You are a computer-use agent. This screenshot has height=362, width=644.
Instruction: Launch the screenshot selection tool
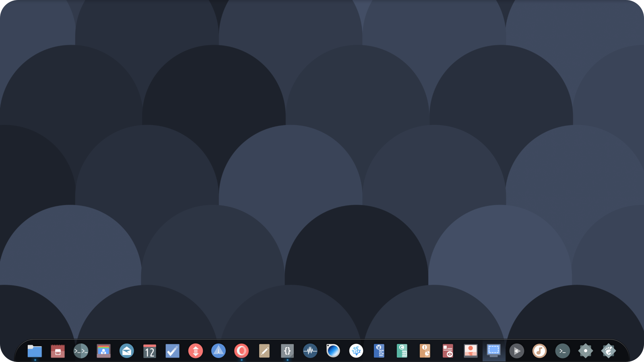(x=493, y=351)
